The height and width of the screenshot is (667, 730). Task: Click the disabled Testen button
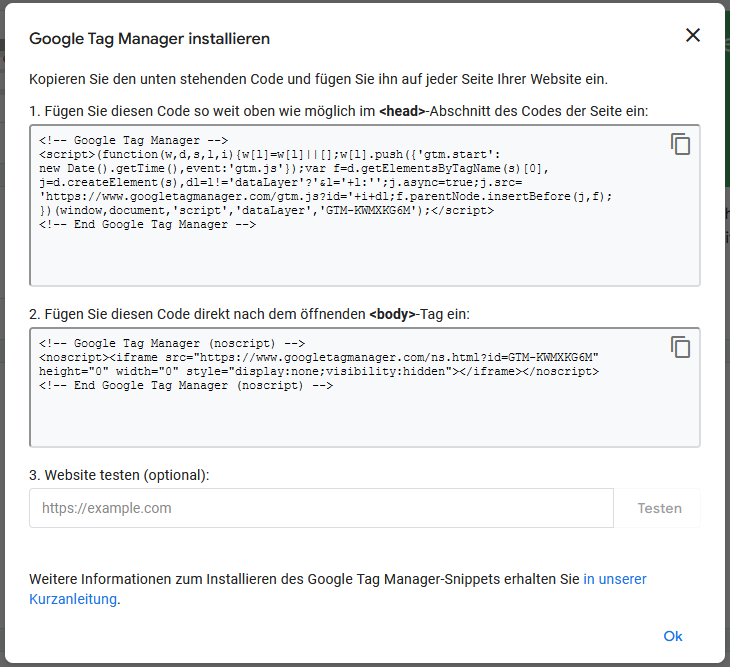pos(659,508)
